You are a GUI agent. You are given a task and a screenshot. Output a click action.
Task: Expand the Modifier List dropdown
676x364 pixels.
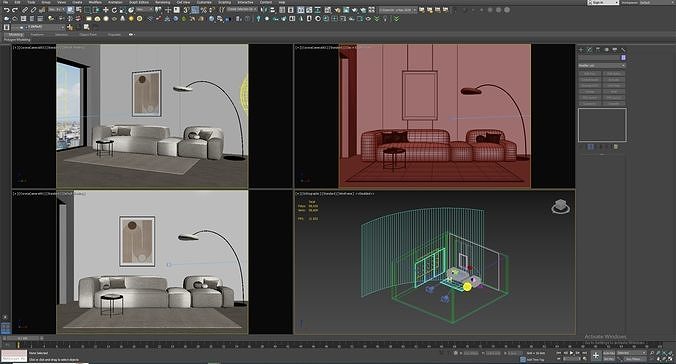coord(602,66)
